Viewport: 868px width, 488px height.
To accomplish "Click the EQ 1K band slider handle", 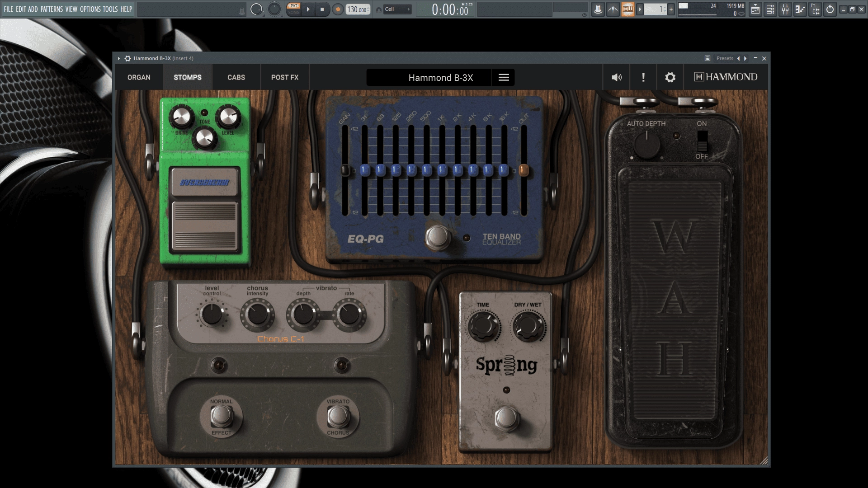I will 442,170.
